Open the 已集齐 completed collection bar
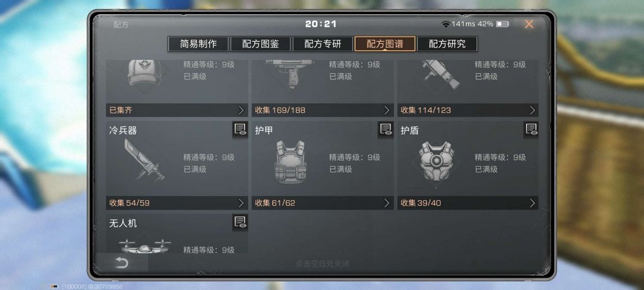Screen dimensions: 644x290 (177, 110)
